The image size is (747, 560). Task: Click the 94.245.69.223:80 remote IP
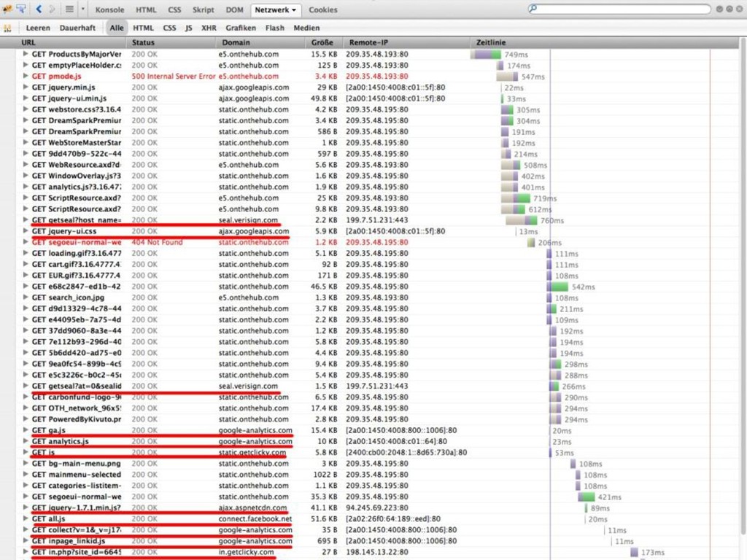tap(377, 507)
